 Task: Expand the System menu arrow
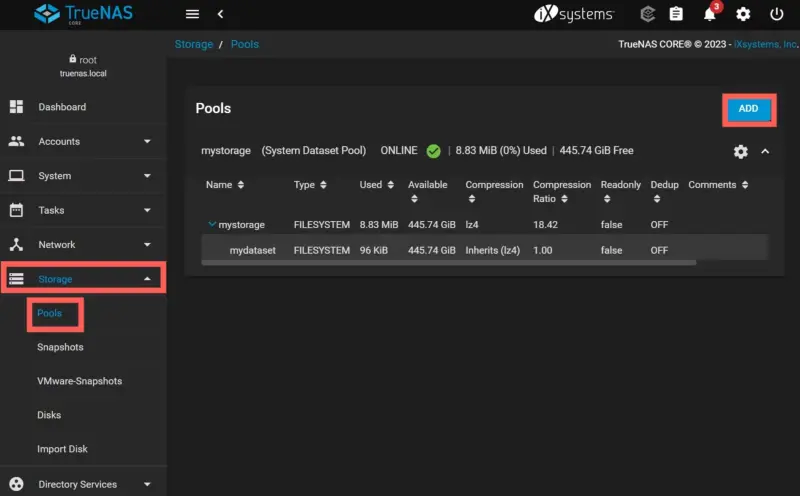click(x=147, y=176)
